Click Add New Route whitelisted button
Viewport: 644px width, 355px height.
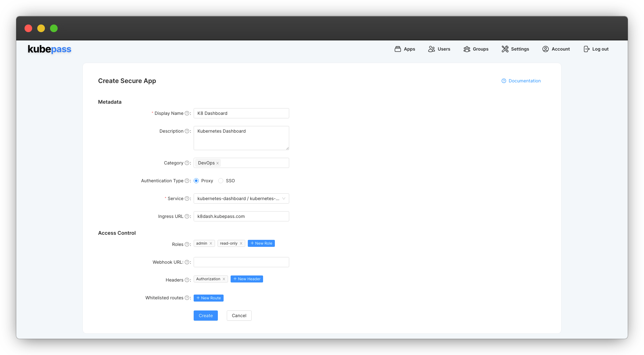(x=209, y=298)
